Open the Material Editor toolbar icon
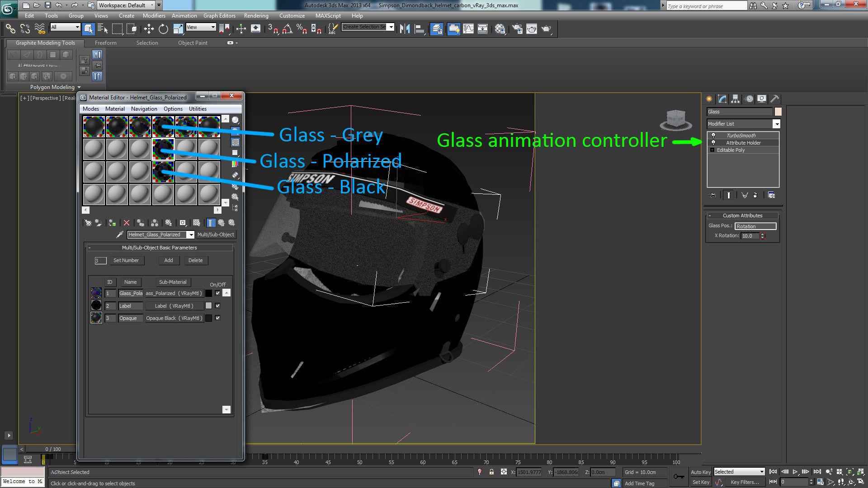868x488 pixels. (500, 29)
